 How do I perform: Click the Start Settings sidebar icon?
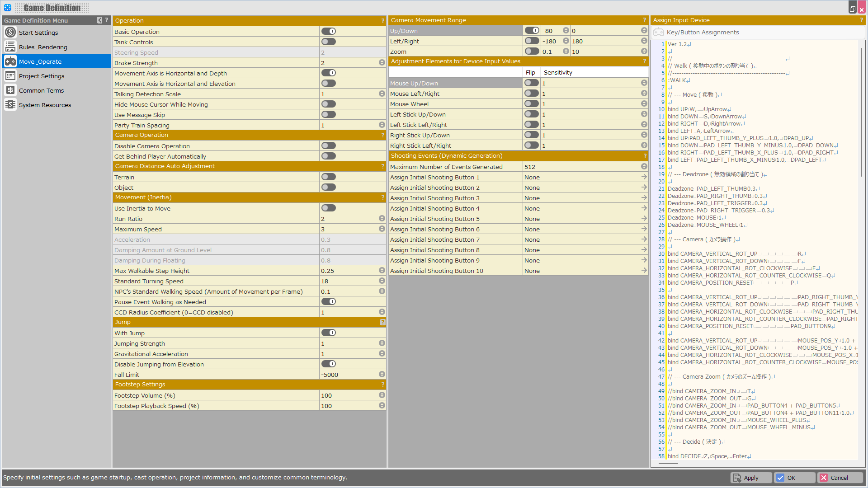click(10, 33)
